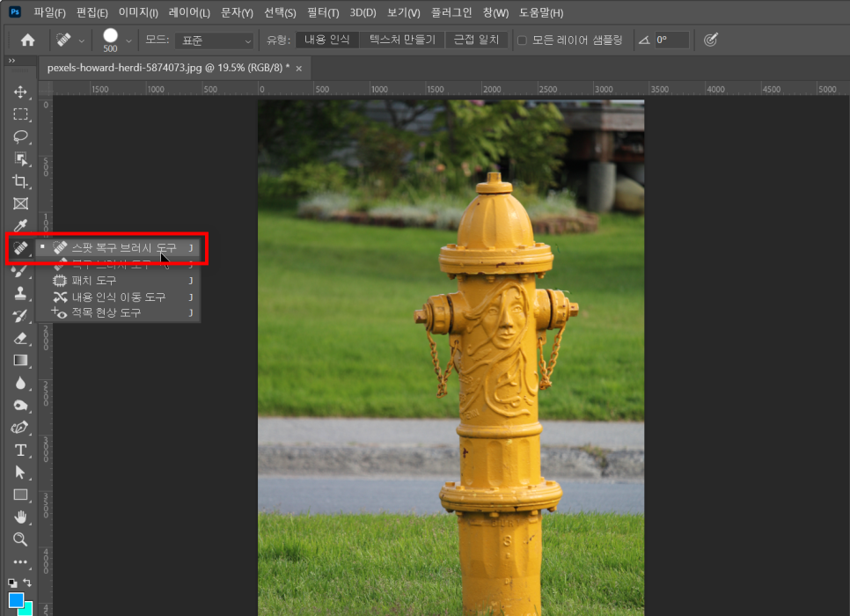Choose 적목 현상 도구 from flyout
Image resolution: width=850 pixels, height=616 pixels.
[118, 313]
